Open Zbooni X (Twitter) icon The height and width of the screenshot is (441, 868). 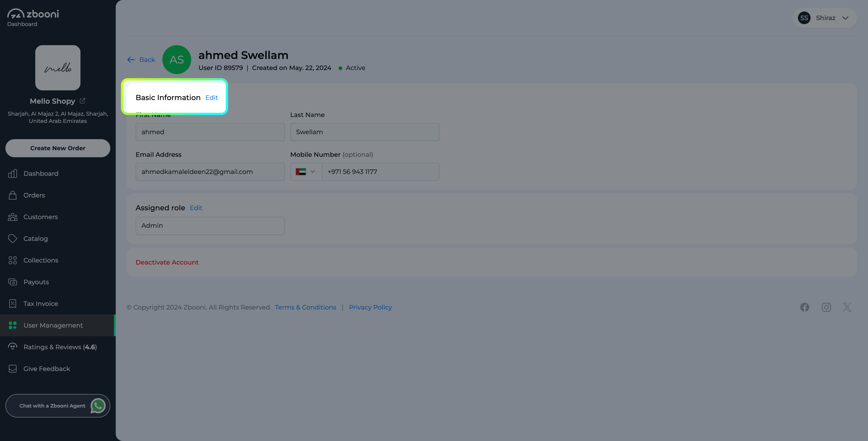(x=847, y=307)
